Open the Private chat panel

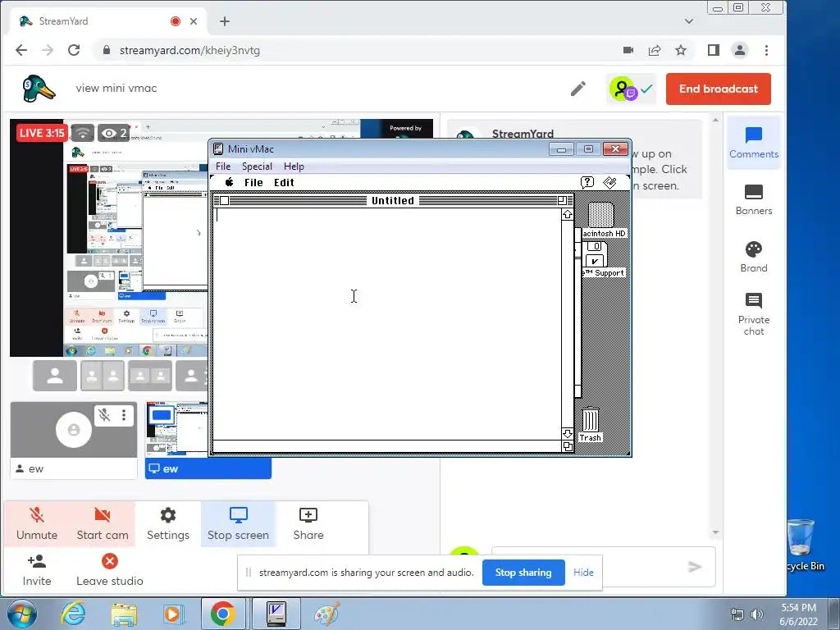coord(753,314)
